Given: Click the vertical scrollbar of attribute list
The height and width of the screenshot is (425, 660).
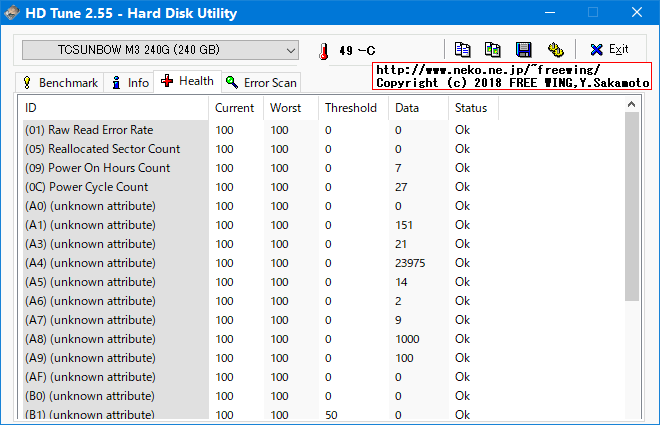Looking at the screenshot, I should (631, 200).
